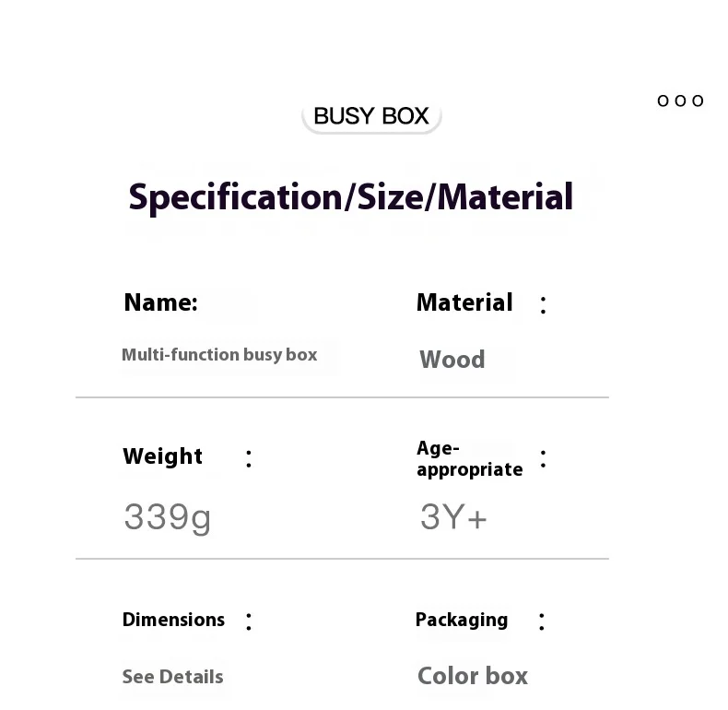
Task: Click the BUSY BOX pill button
Action: click(x=371, y=116)
